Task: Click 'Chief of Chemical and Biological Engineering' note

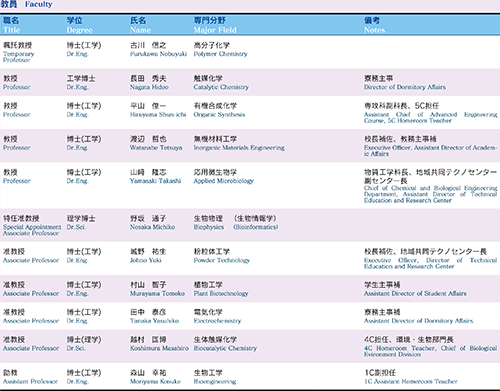Action: pyautogui.click(x=430, y=188)
